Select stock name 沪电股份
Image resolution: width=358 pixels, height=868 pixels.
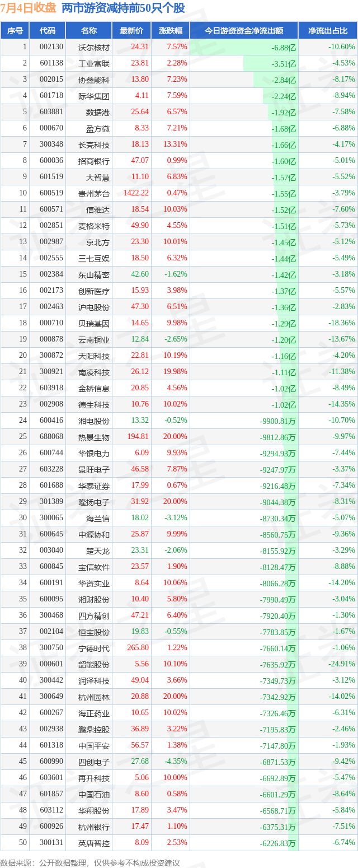coord(94,307)
